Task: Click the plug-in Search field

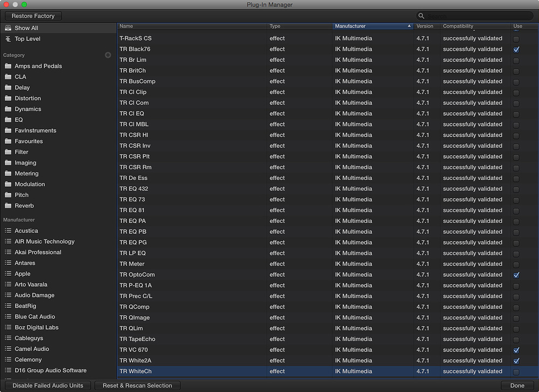Action: (475, 16)
